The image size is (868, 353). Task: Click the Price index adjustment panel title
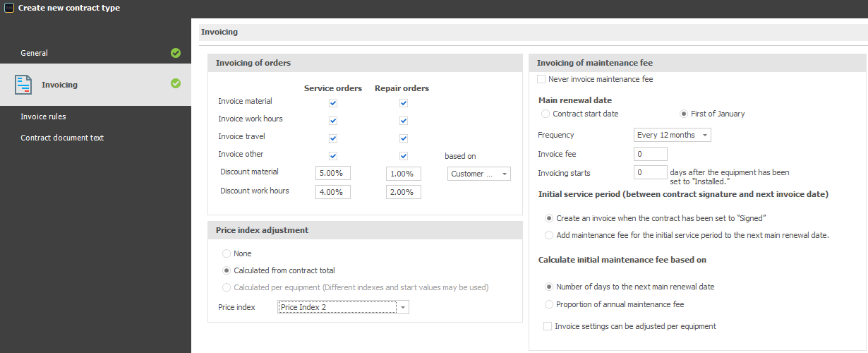tap(262, 230)
